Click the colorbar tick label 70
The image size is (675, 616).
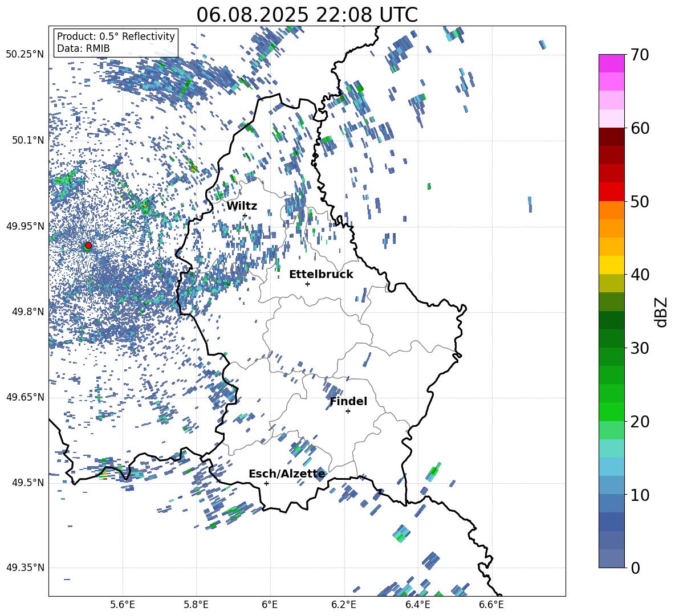640,55
